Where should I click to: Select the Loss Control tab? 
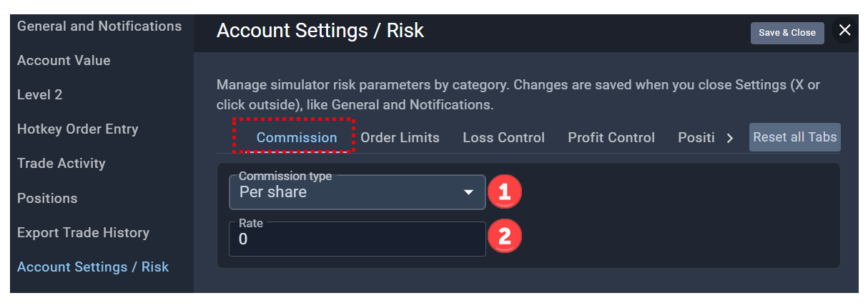pyautogui.click(x=503, y=138)
